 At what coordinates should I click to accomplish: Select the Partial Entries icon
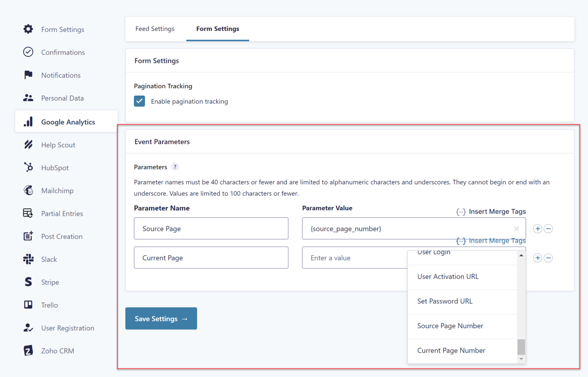[28, 213]
